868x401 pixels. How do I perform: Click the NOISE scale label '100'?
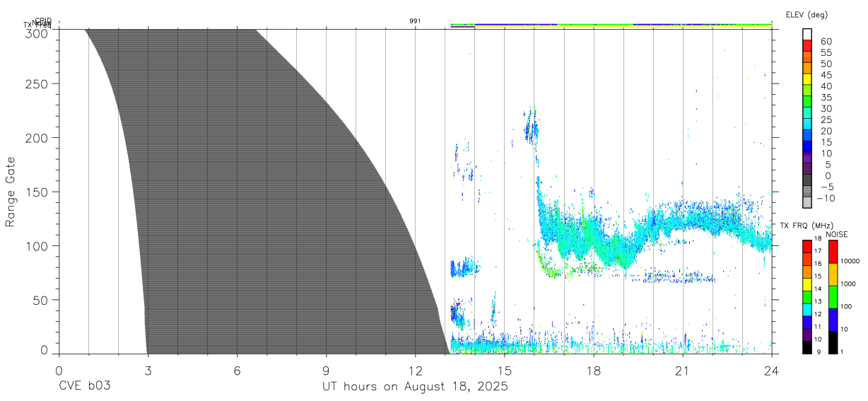pyautogui.click(x=847, y=306)
